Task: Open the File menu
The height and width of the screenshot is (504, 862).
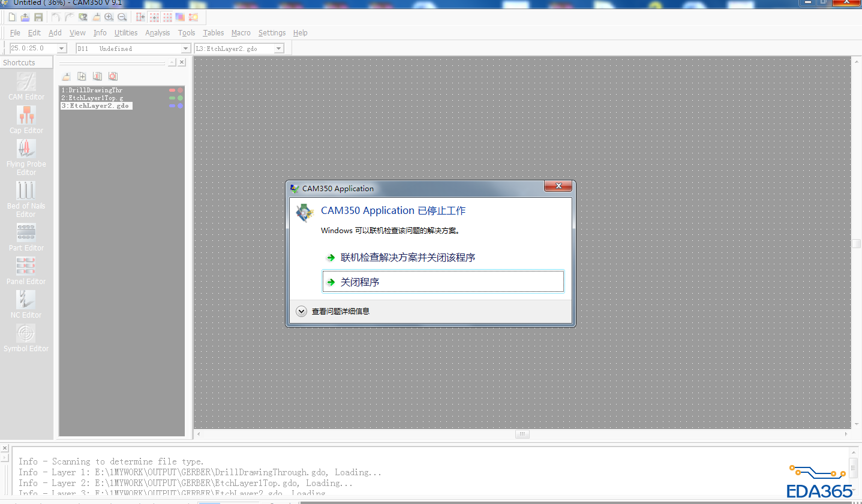Action: [15, 33]
